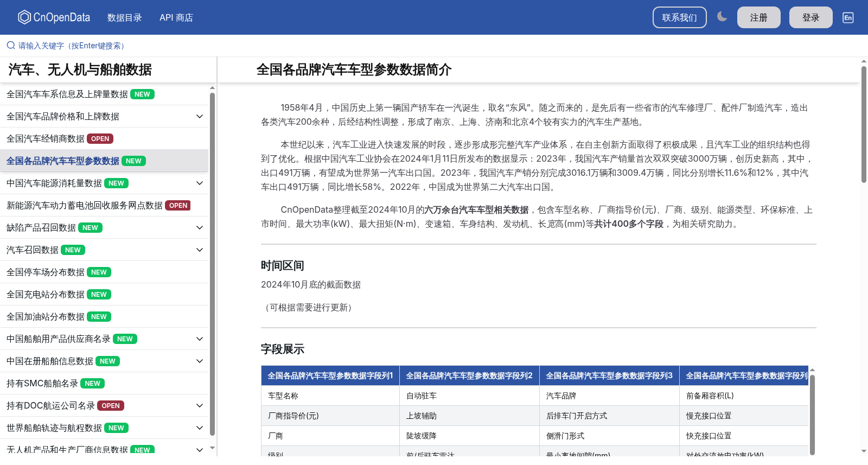Click table cell 陡坡缓降
Screen dimensions: 868x465
[x=469, y=436]
